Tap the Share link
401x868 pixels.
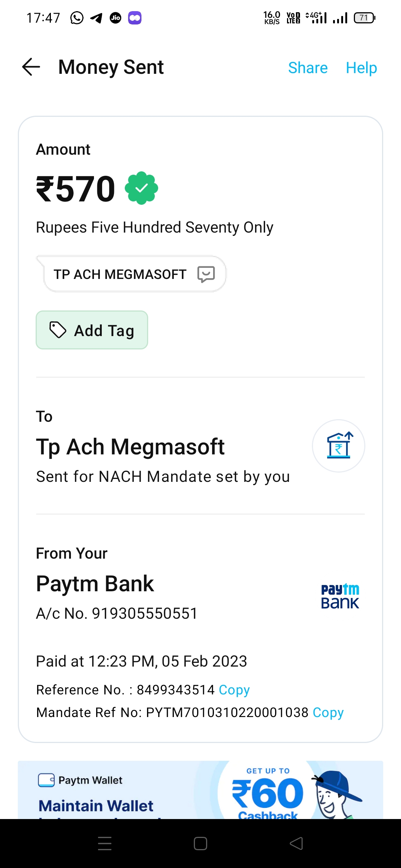click(308, 68)
